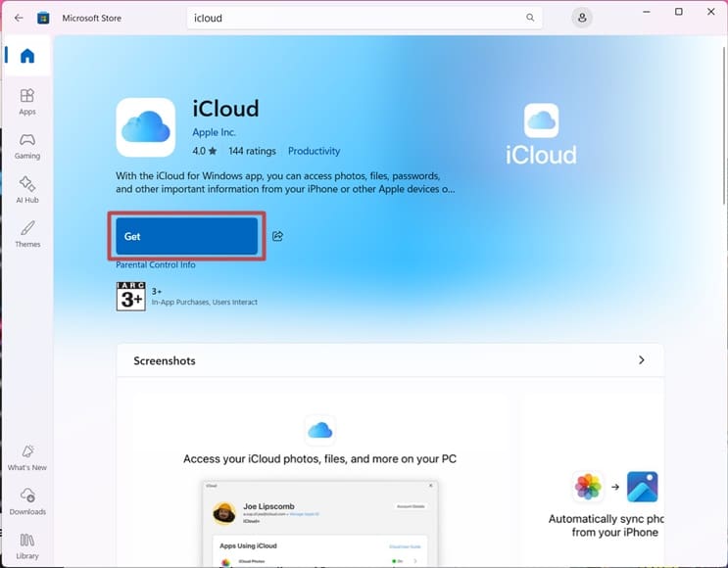Image resolution: width=728 pixels, height=568 pixels.
Task: Open What's New in the sidebar
Action: [27, 458]
